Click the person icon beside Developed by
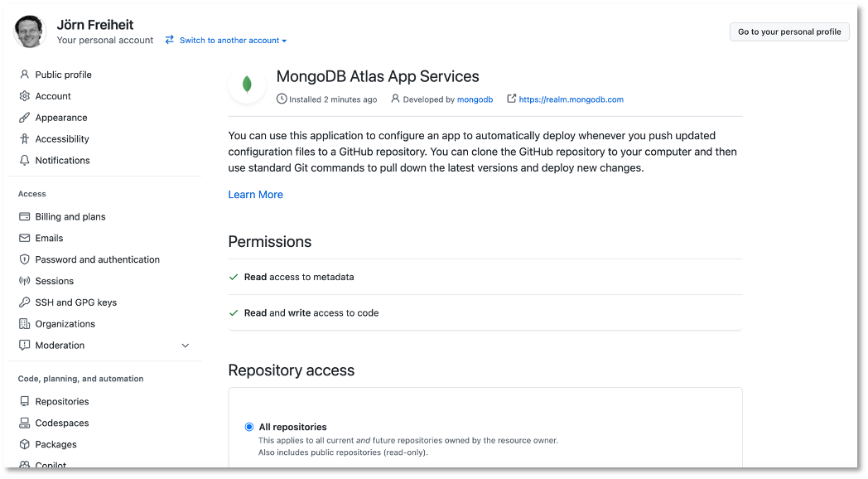 (x=395, y=99)
